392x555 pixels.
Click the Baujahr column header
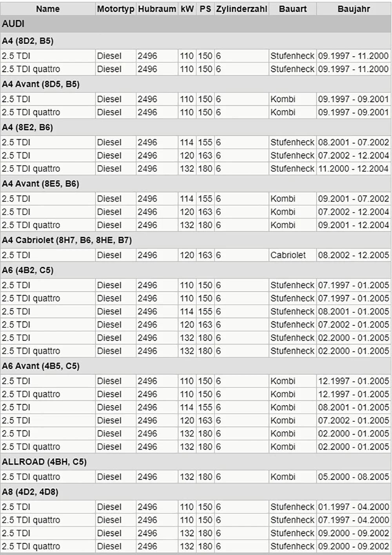tap(354, 9)
